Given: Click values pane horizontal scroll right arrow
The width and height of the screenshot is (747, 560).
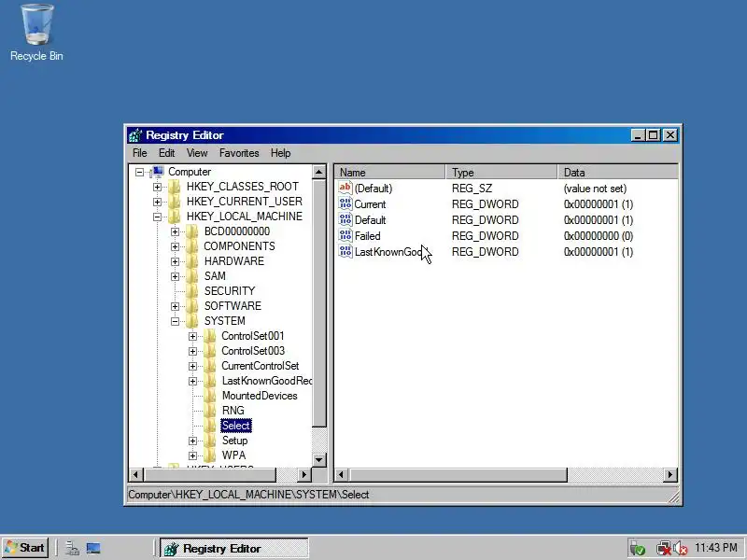Looking at the screenshot, I should [670, 474].
